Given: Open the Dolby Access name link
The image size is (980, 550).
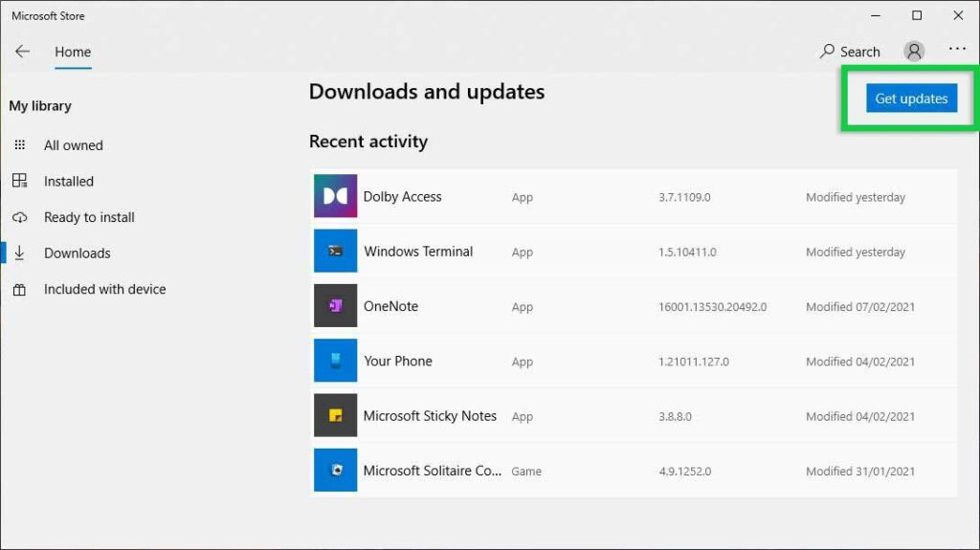Looking at the screenshot, I should tap(403, 196).
